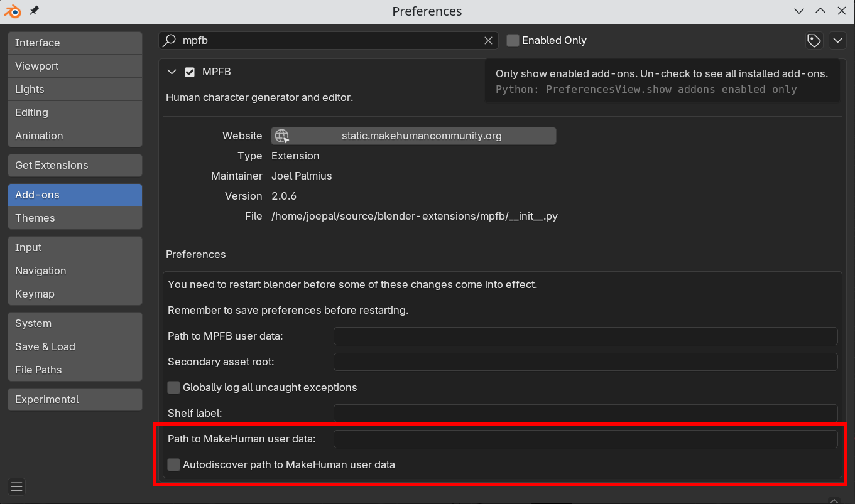Open the static.makehumancommunity.org website button

coord(413,136)
